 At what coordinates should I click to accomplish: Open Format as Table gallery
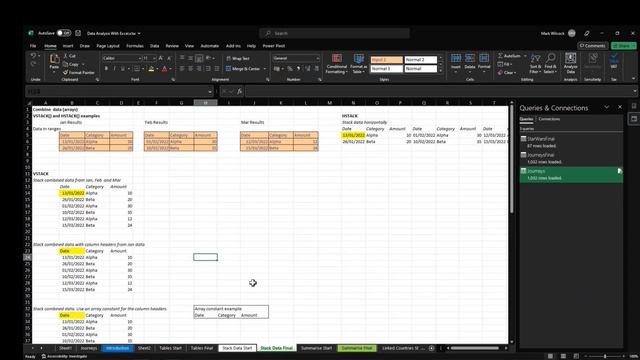(359, 64)
